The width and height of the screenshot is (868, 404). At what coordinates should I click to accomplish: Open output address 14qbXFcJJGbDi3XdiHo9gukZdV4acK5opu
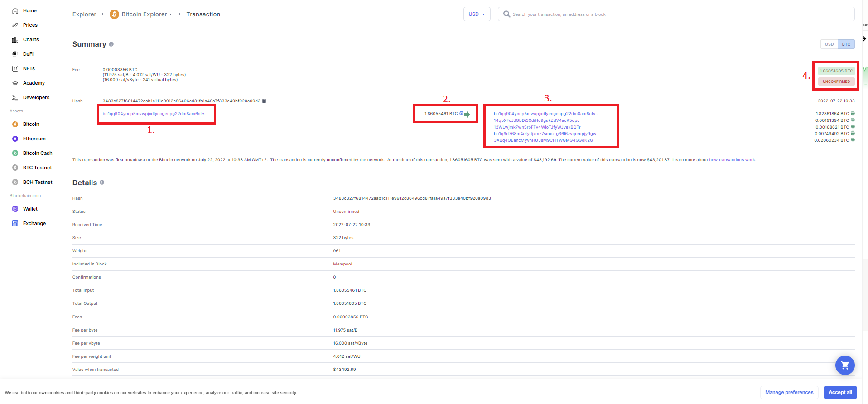[x=536, y=120]
